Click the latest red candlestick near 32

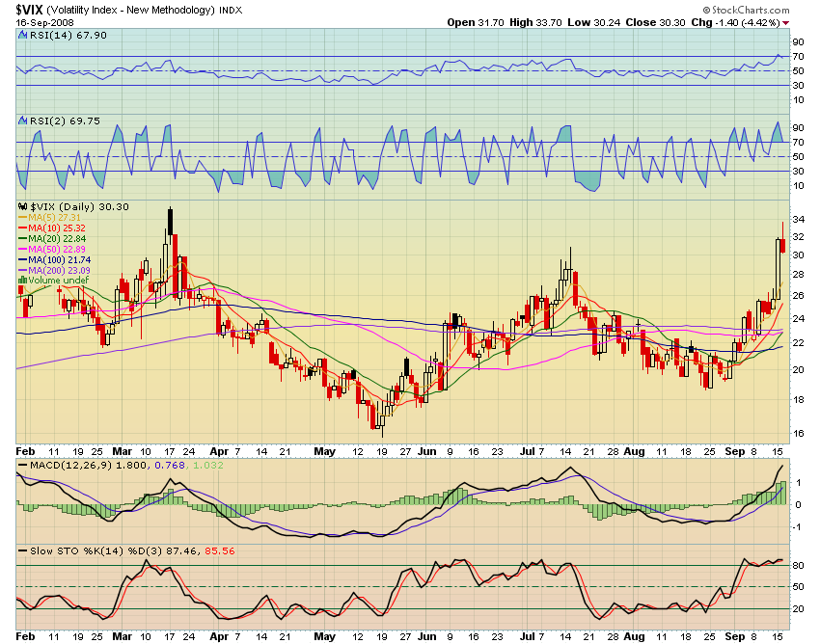tap(782, 246)
